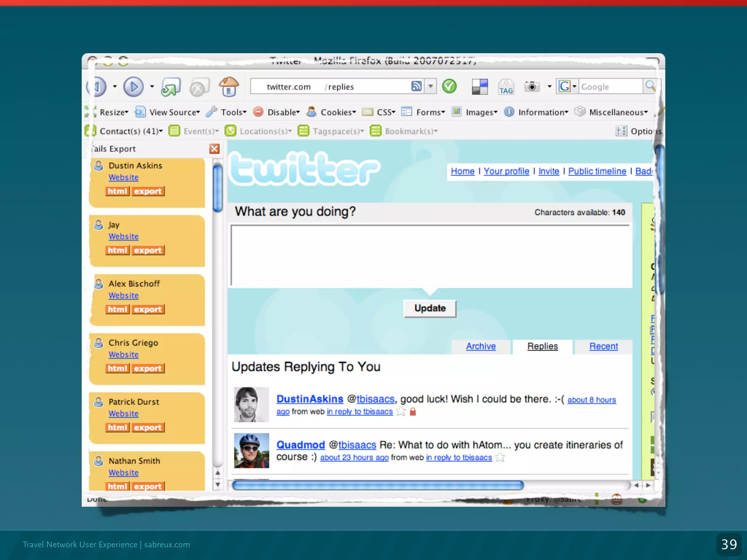Open the Information dropdown menu
Screen dimensions: 747x560
[x=536, y=112]
